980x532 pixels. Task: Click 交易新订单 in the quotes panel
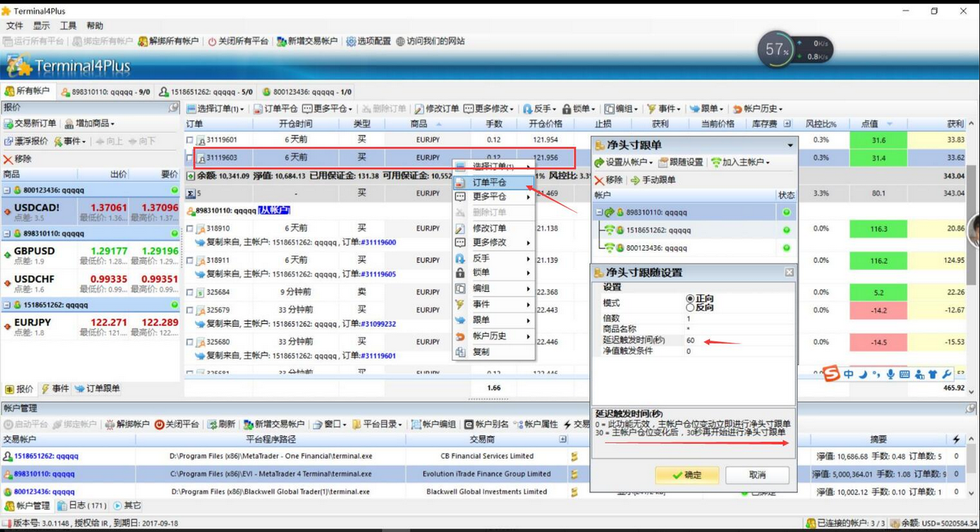pyautogui.click(x=30, y=123)
